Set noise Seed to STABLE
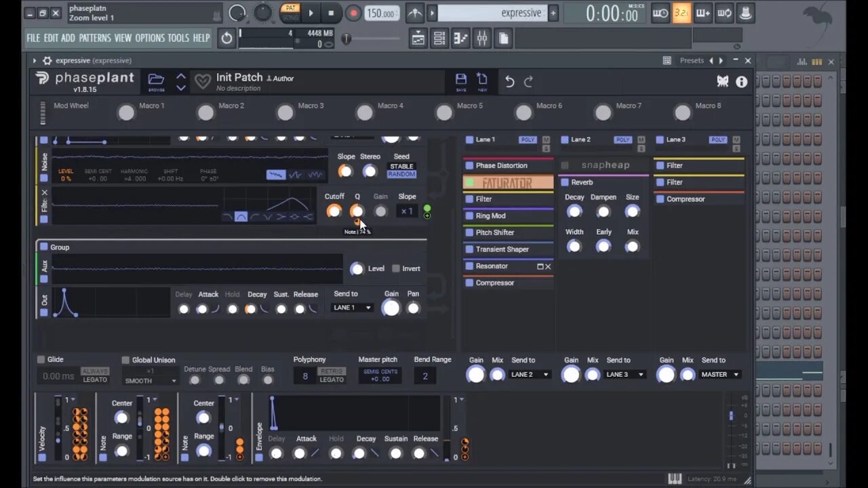 click(401, 166)
